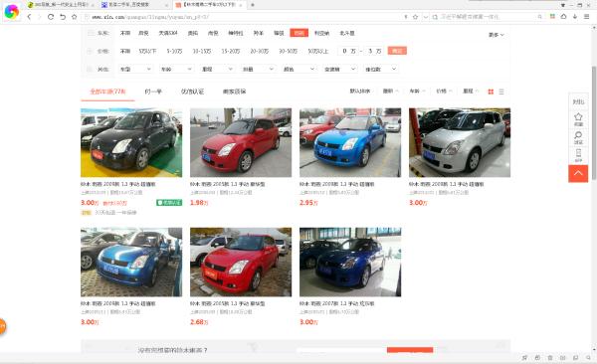Click the star icon inside address bar
Screen dimensions: 597x364
[415, 17]
